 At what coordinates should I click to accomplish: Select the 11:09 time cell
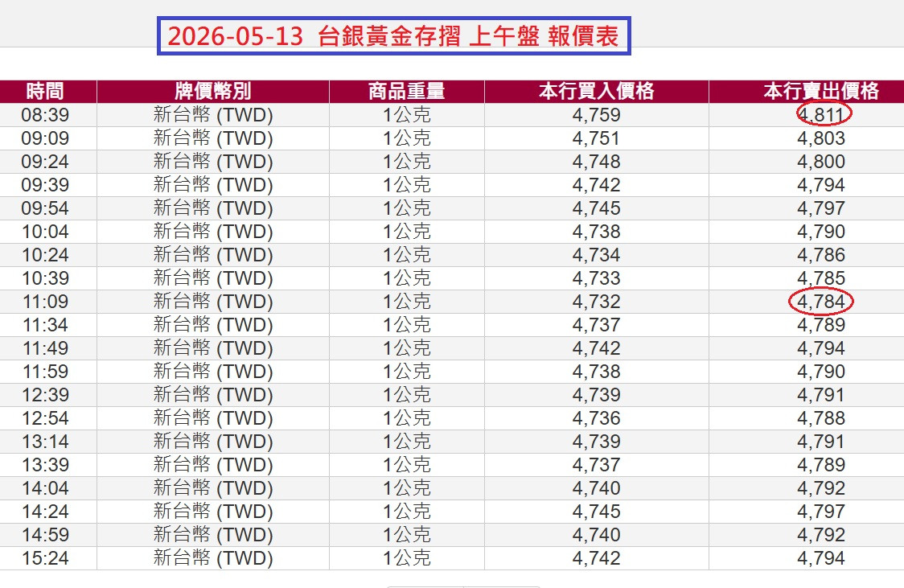point(45,302)
